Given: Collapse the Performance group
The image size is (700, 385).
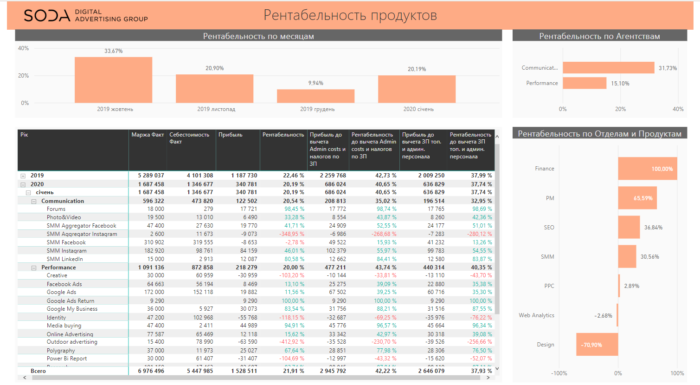Looking at the screenshot, I should point(33,268).
